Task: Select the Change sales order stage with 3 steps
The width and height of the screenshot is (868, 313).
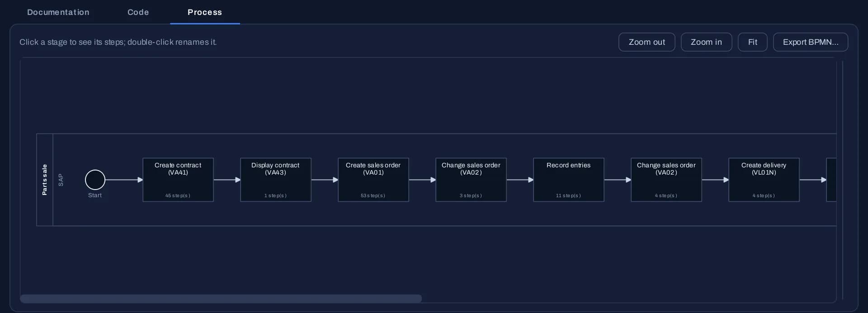Action: 471,180
